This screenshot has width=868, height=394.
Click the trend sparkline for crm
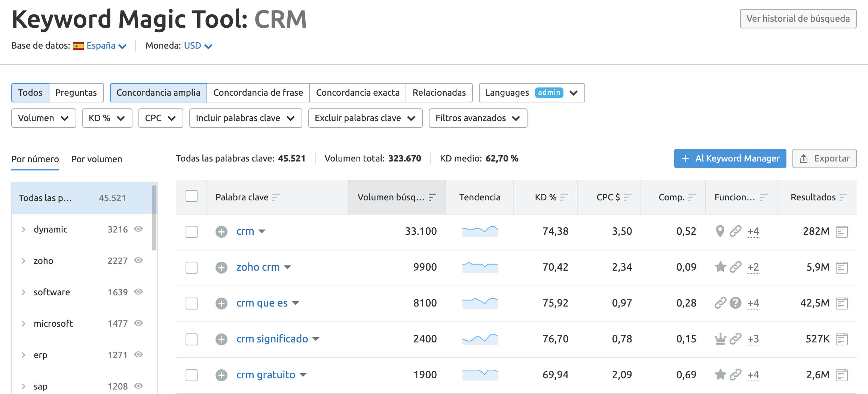coord(480,231)
